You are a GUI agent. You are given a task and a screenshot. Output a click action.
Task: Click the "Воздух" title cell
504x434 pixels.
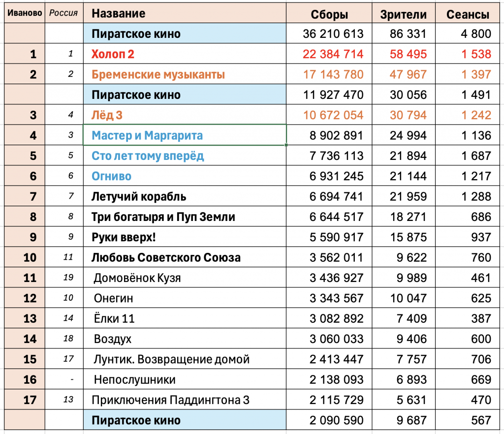(185, 339)
